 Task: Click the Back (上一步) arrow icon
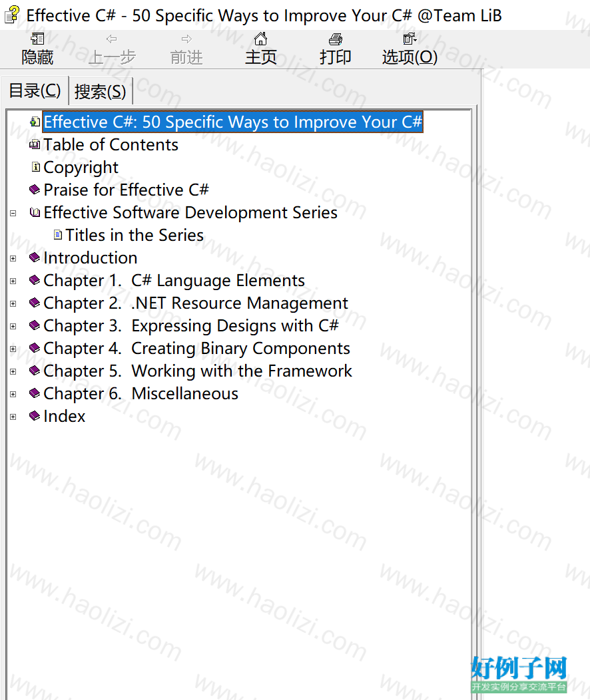pos(112,39)
